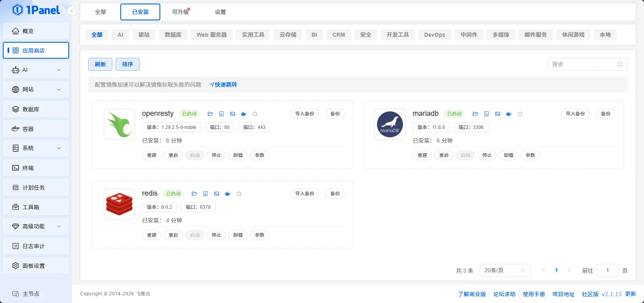
Task: Click the search magnifier icon
Action: [x=620, y=64]
